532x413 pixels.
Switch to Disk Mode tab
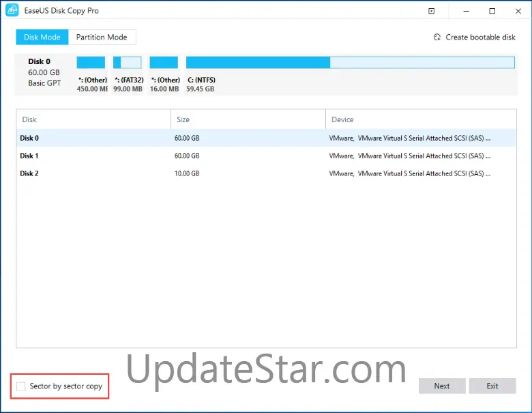42,37
